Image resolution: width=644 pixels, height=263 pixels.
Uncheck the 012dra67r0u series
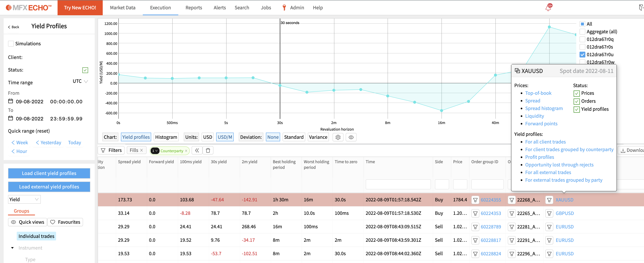click(582, 55)
